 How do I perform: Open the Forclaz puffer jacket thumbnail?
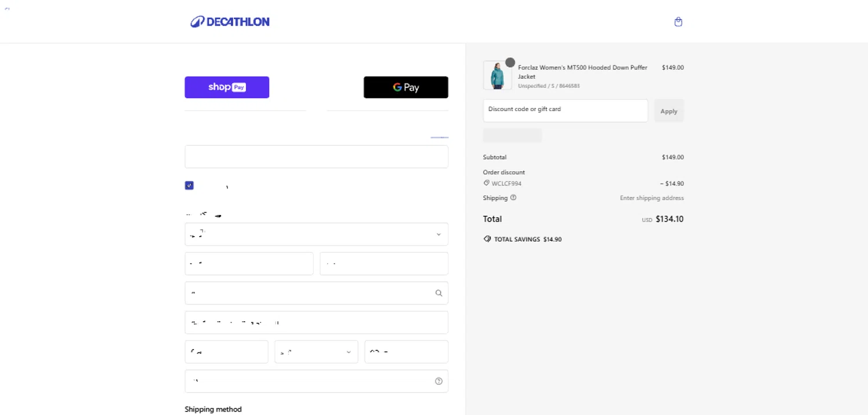[x=497, y=76]
